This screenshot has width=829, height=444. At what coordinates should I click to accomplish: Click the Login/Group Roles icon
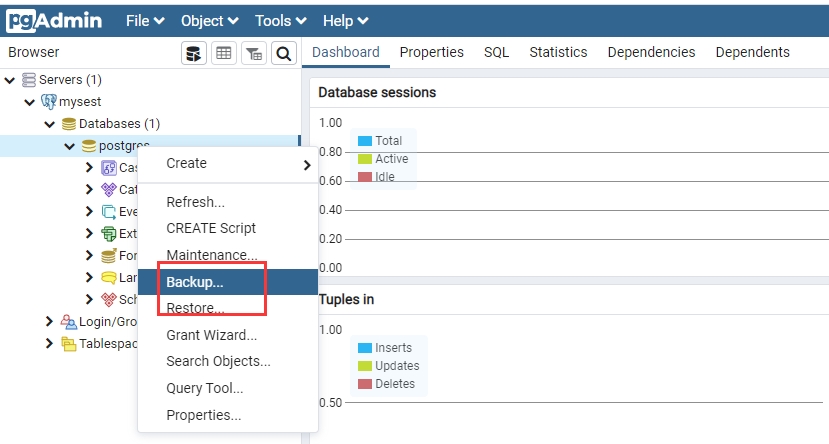tap(69, 322)
